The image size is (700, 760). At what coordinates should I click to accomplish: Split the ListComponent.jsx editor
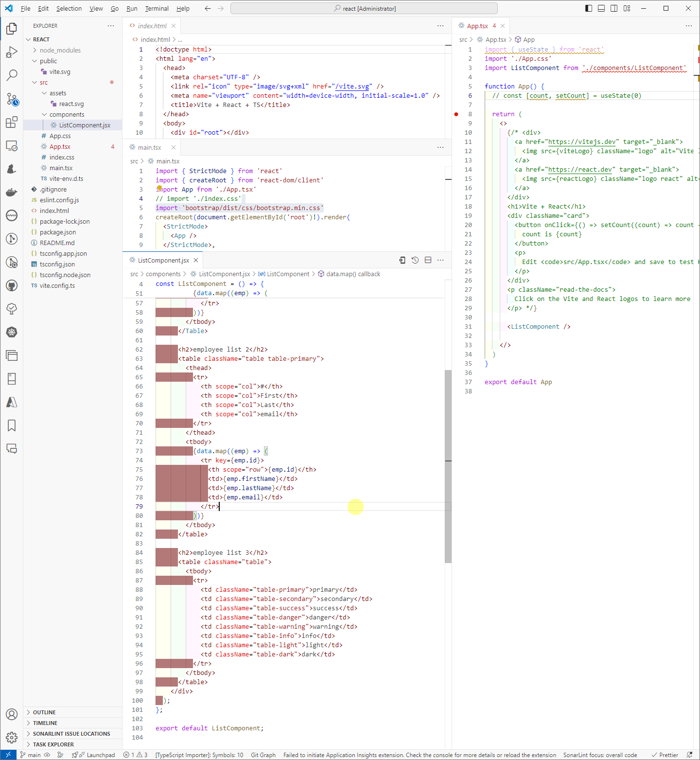[428, 260]
